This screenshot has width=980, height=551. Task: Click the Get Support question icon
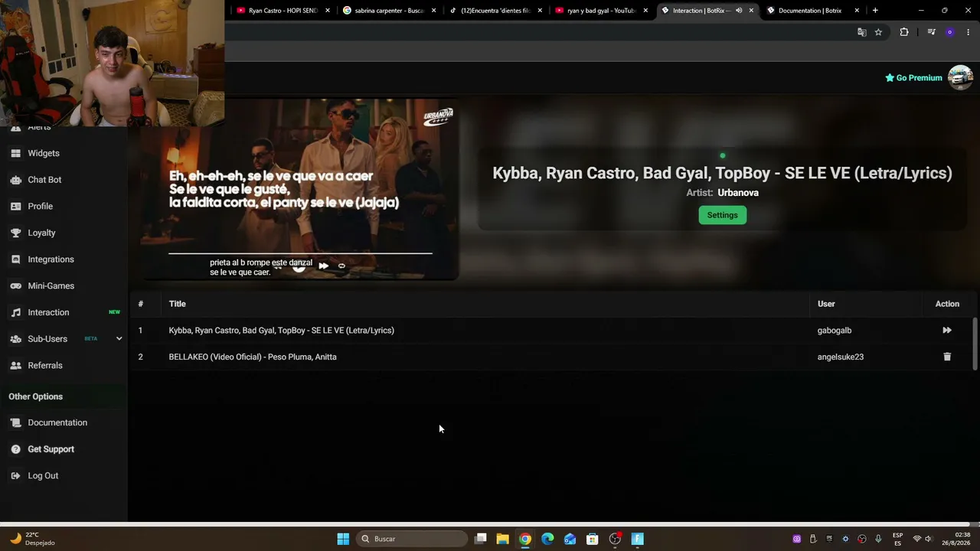pyautogui.click(x=15, y=449)
